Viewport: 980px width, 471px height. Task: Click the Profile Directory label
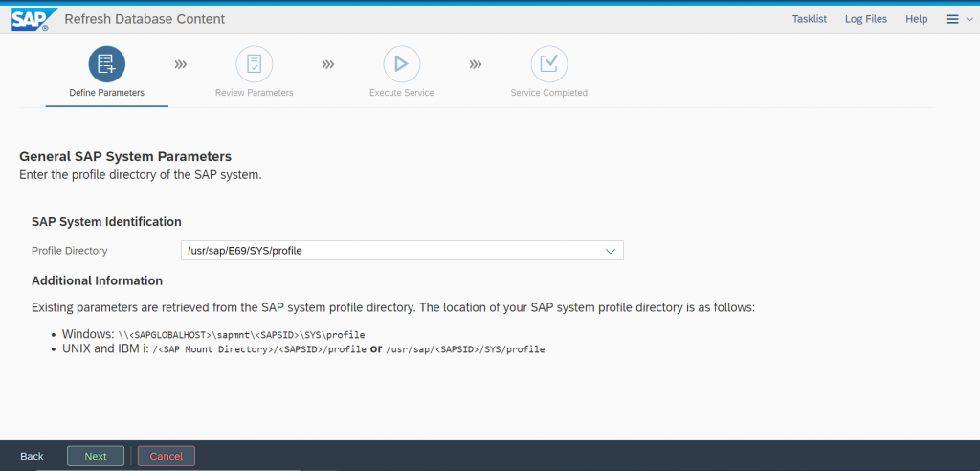(x=69, y=251)
